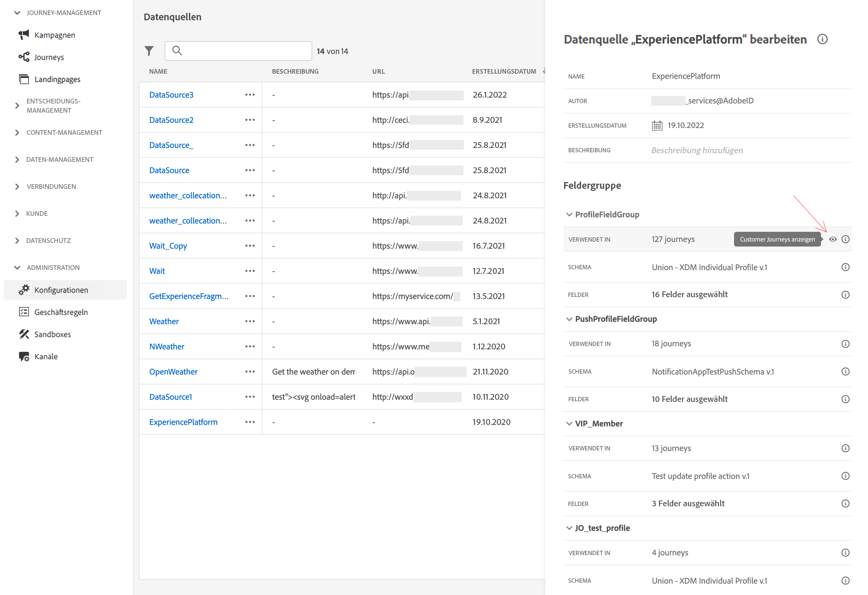The width and height of the screenshot is (868, 595).
Task: Open more options menu for OpenWeather
Action: click(x=250, y=372)
